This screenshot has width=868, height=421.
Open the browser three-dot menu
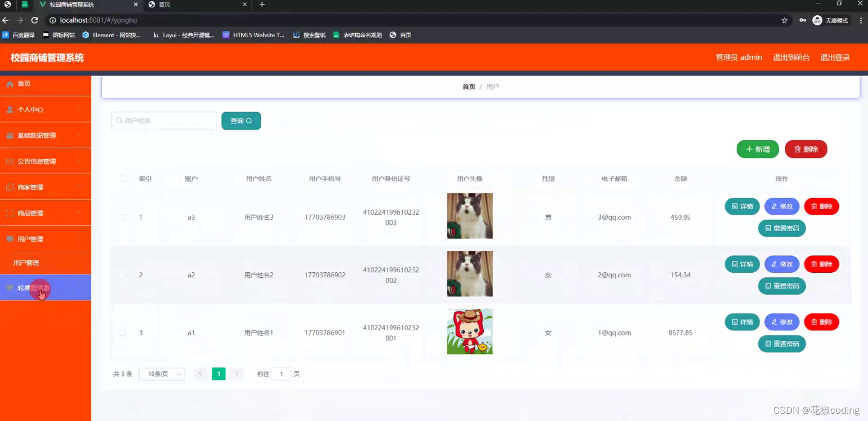pos(861,20)
